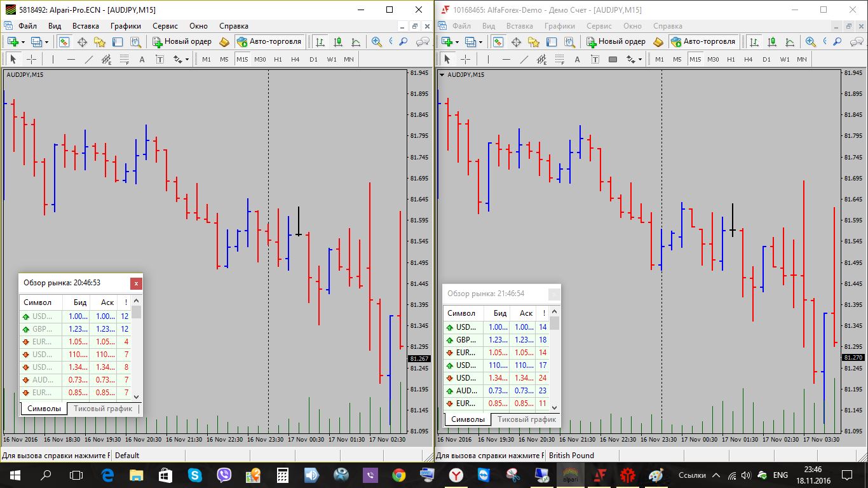Open Strategy Tester icon in Alpari toolbar
The width and height of the screenshot is (868, 488).
tap(135, 41)
